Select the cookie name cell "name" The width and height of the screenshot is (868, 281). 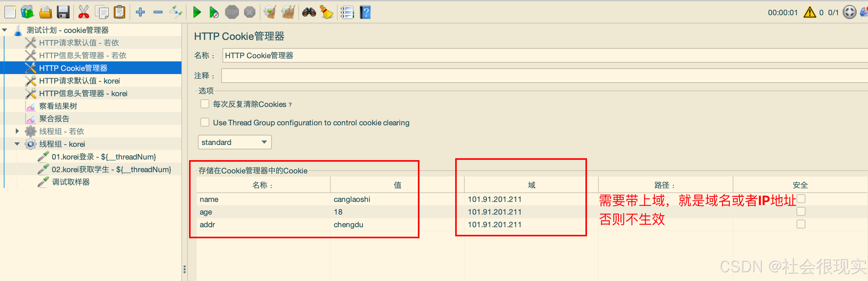point(263,199)
